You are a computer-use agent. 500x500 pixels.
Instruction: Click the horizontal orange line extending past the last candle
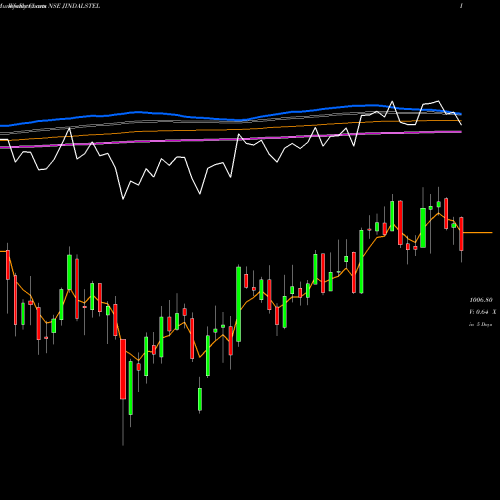pyautogui.click(x=478, y=232)
